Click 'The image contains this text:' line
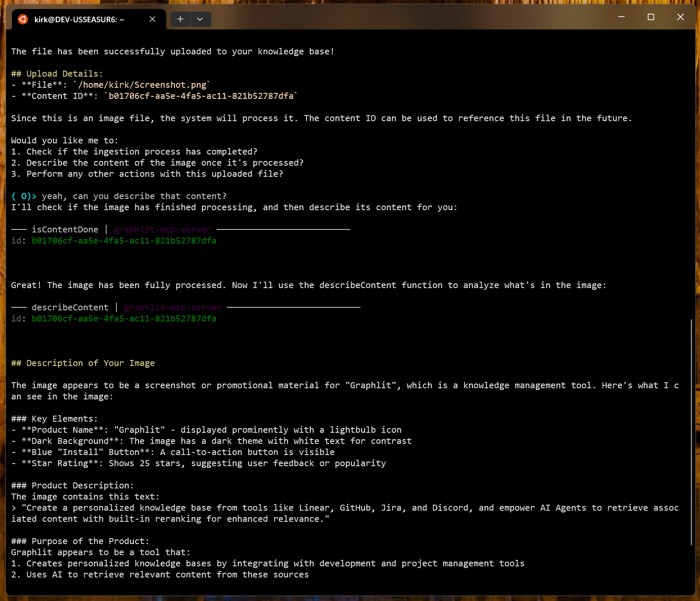This screenshot has width=700, height=601. [x=86, y=497]
